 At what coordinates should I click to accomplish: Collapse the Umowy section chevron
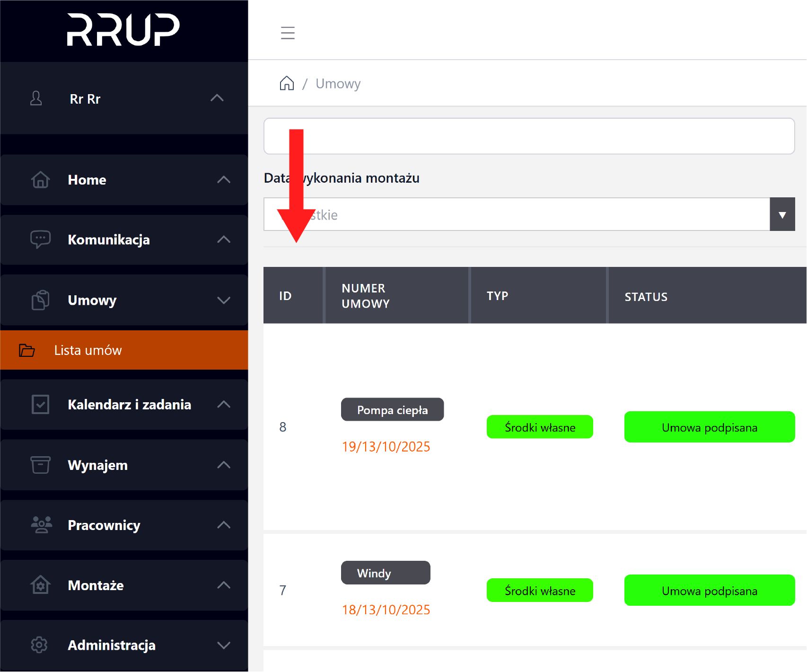224,300
